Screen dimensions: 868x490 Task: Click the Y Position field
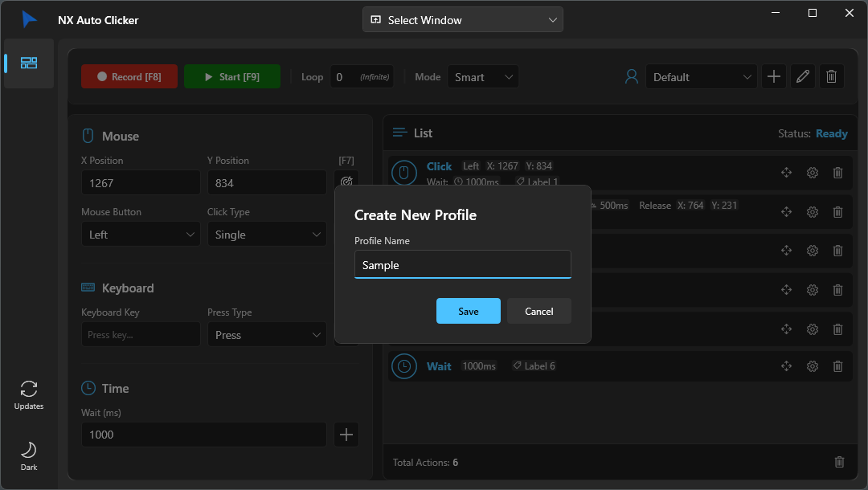click(267, 182)
